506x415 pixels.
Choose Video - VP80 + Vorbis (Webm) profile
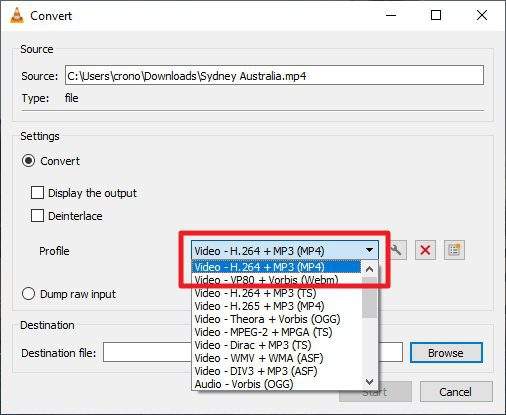(266, 280)
